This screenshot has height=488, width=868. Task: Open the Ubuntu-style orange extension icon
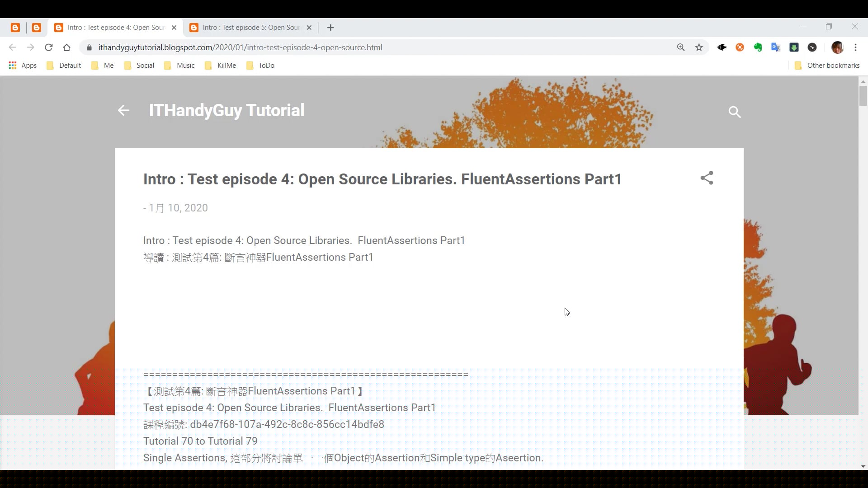740,47
